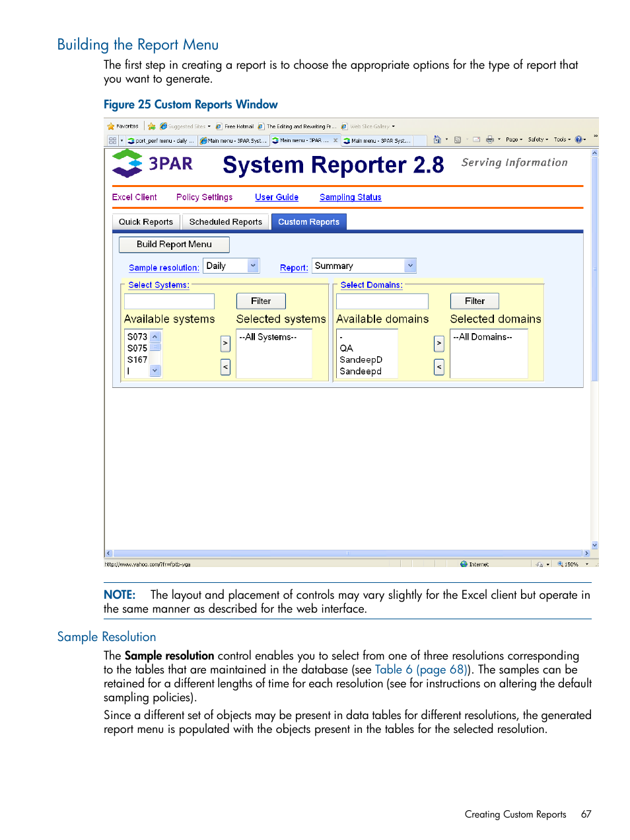Click the Filter button for domains
The image size is (630, 840).
click(475, 301)
